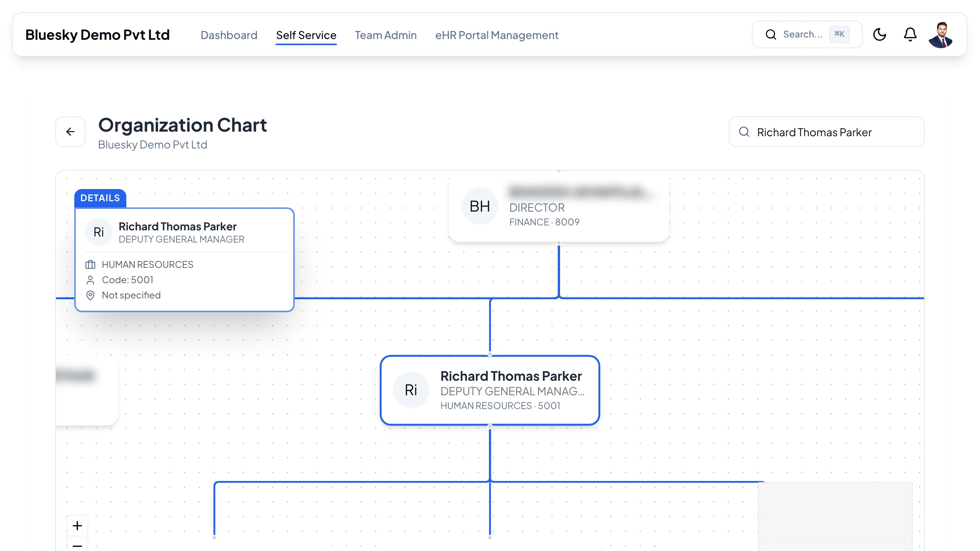Click the BH avatar on Director node
Viewport: 980px width, 551px height.
[x=480, y=206]
